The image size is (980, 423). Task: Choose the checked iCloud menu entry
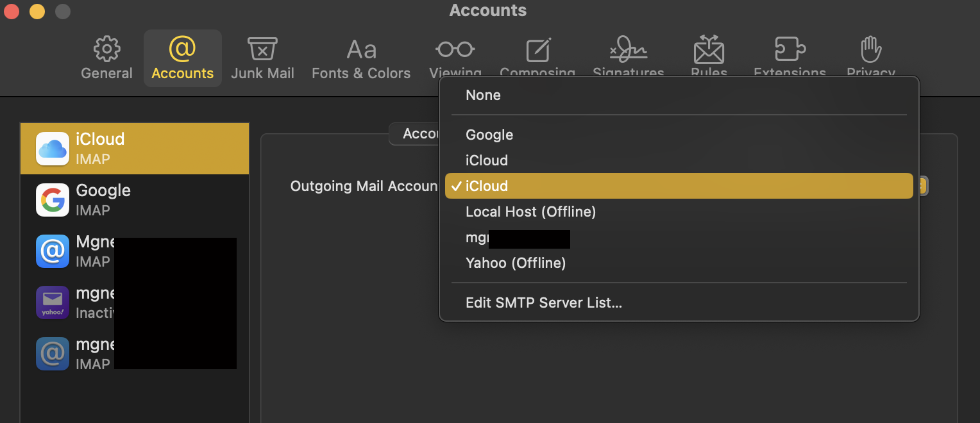679,186
